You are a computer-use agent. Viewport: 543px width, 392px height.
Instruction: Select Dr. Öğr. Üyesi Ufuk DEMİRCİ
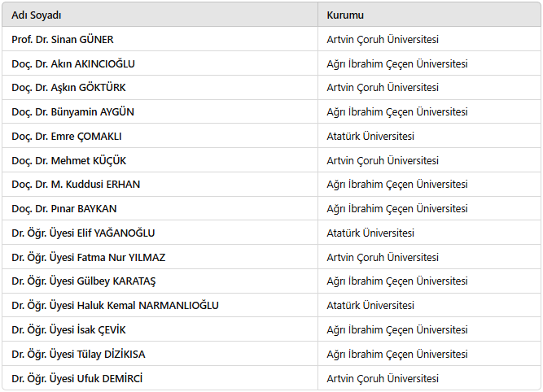[x=77, y=379]
